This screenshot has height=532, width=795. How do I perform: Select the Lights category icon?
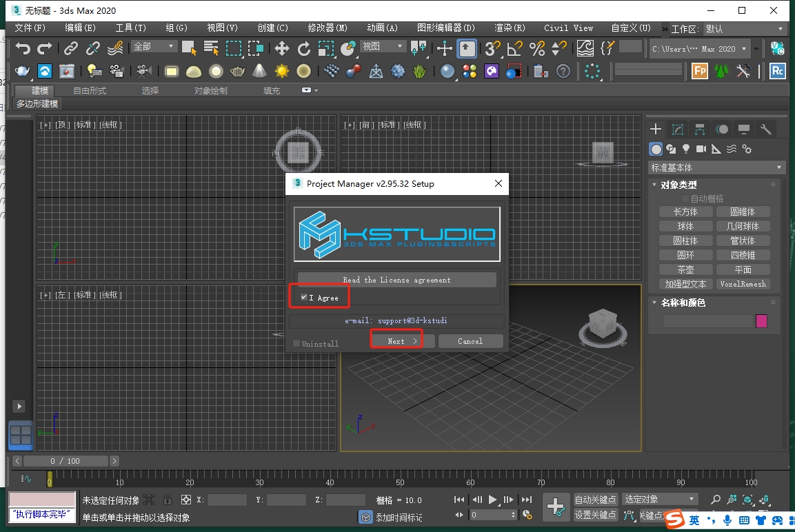pyautogui.click(x=686, y=149)
